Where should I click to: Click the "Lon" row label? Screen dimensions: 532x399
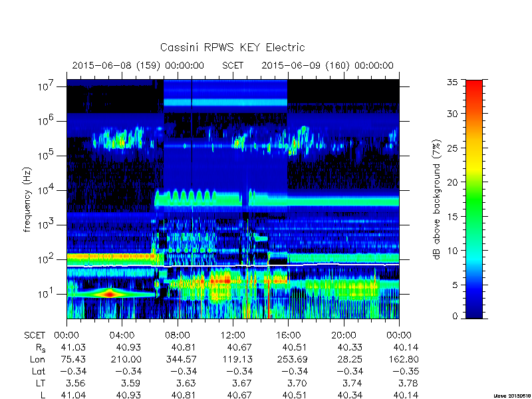[x=38, y=359]
